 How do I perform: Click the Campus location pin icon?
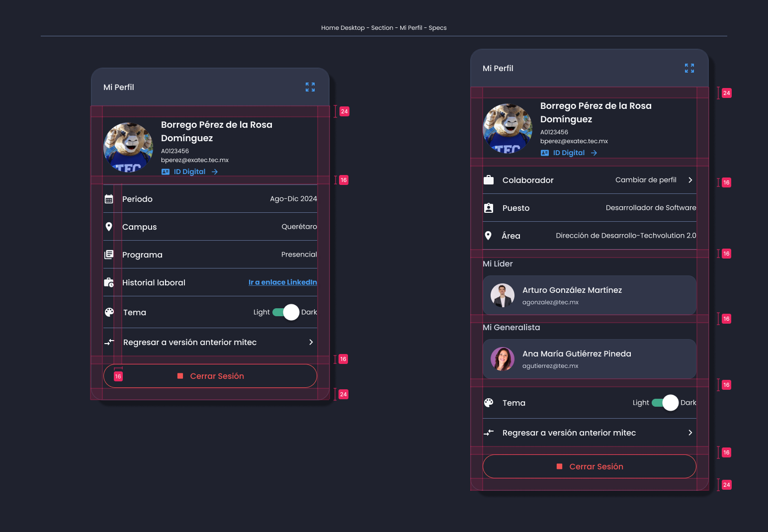(x=109, y=227)
